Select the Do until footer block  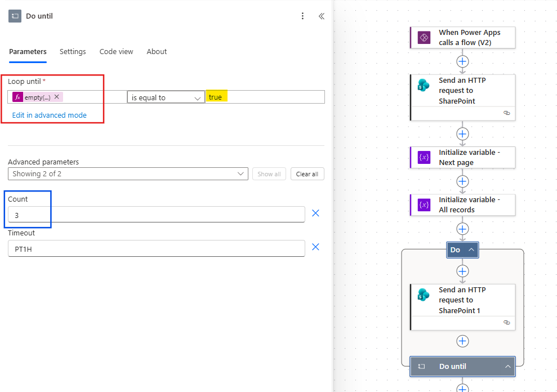[462, 367]
